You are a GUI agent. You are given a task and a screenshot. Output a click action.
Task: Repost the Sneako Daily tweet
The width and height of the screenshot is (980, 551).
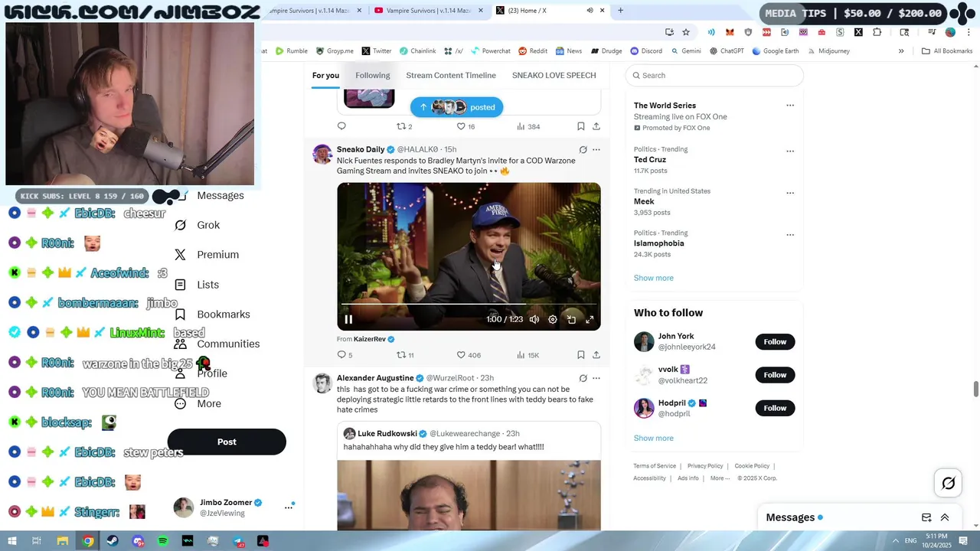(400, 355)
